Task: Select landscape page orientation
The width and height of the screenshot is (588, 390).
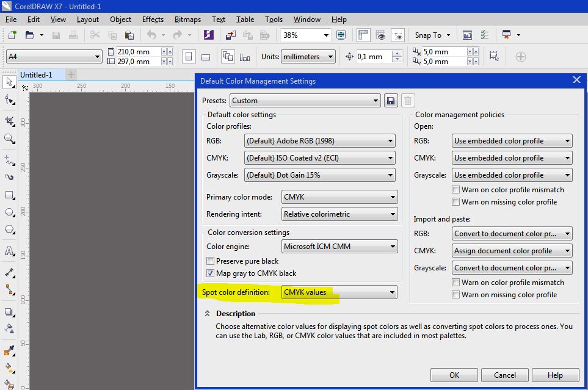Action: click(x=206, y=57)
